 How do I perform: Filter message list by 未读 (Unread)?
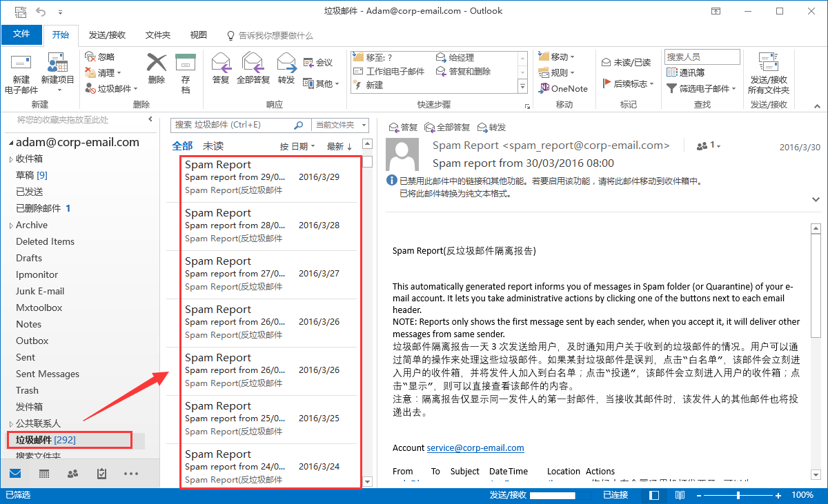pos(213,146)
